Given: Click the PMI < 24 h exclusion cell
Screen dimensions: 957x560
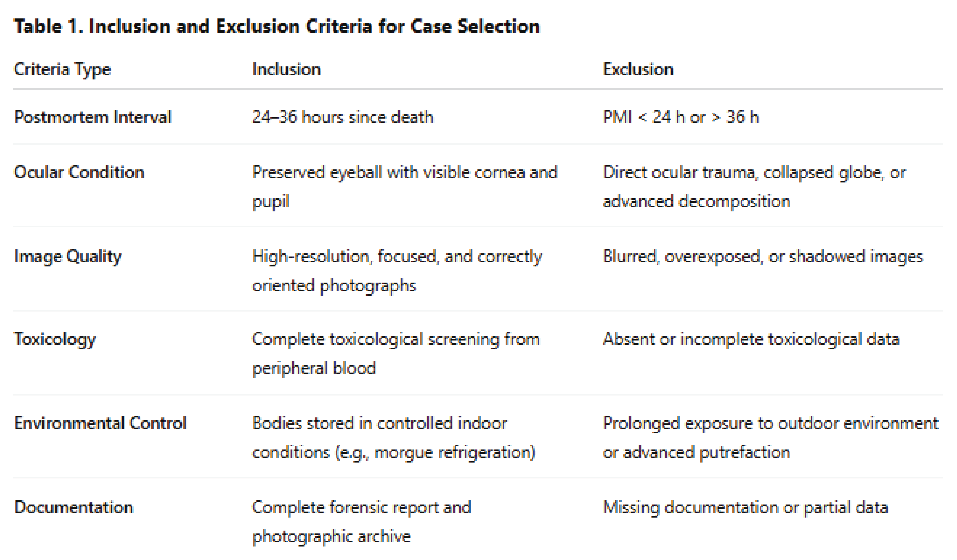Looking at the screenshot, I should click(x=681, y=117).
